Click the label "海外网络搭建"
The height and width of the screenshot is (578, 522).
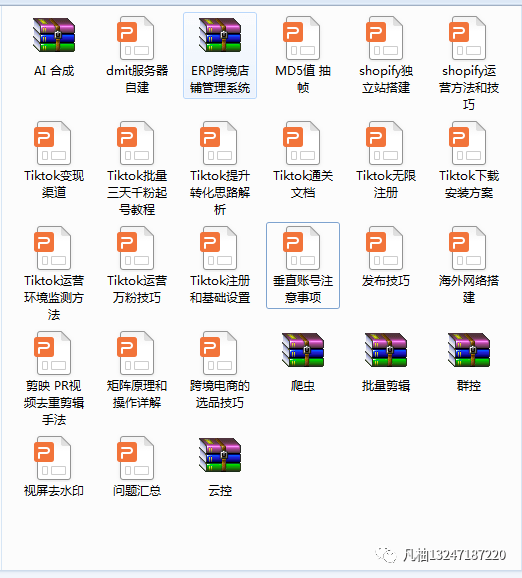coord(469,289)
